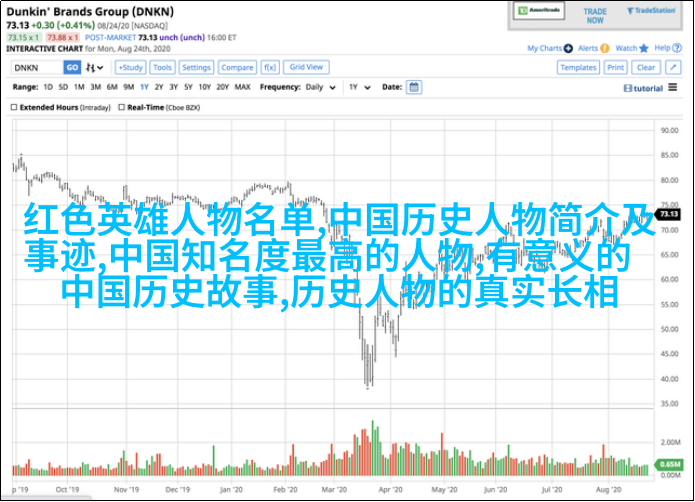Open the Date calendar picker icon

(x=414, y=87)
